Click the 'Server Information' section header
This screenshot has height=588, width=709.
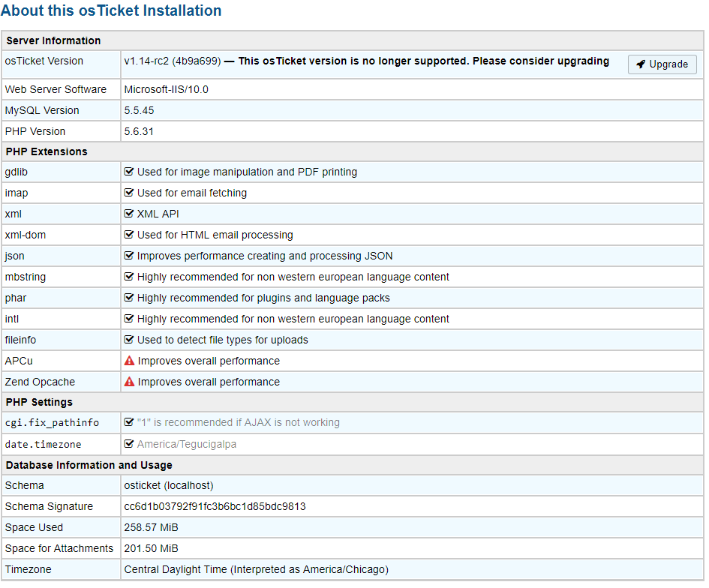[x=53, y=40]
